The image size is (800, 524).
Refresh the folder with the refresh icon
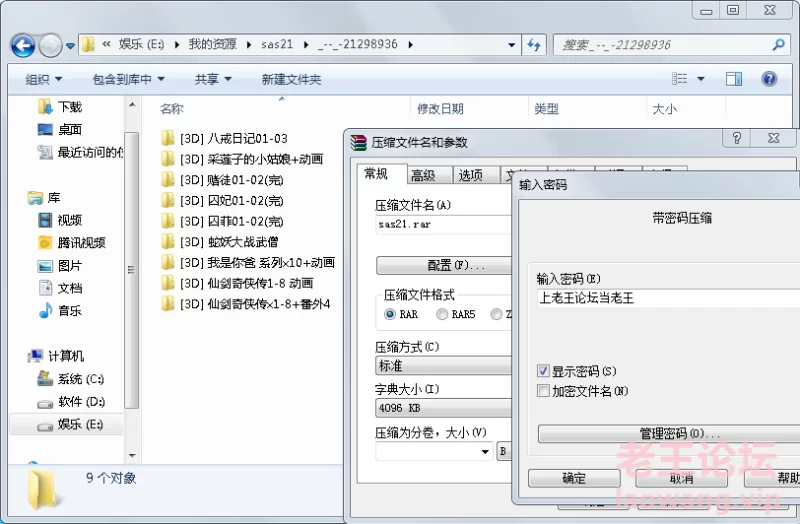pyautogui.click(x=534, y=45)
